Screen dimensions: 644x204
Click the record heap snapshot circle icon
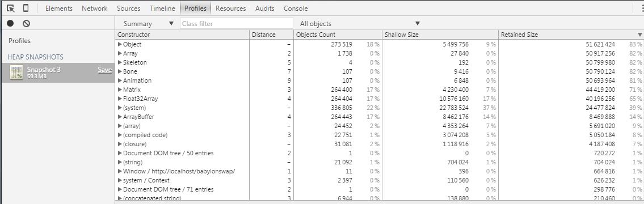(x=10, y=24)
